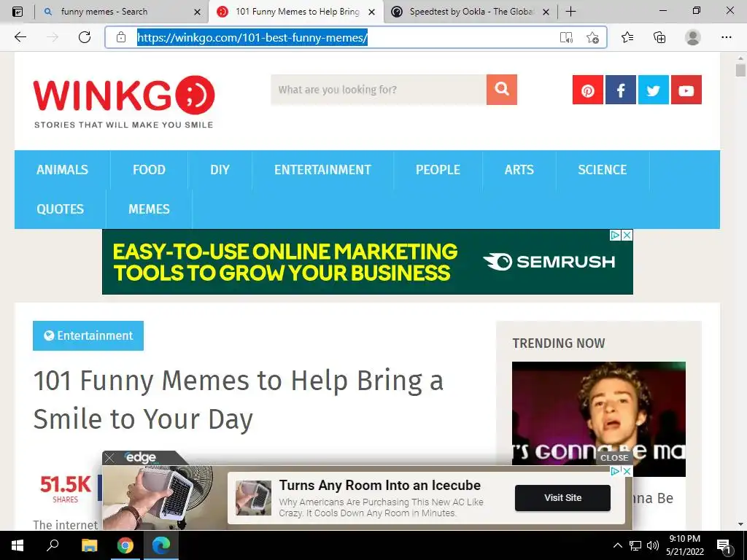This screenshot has height=560, width=747.
Task: Click Visit Site button in ad
Action: [x=562, y=497]
